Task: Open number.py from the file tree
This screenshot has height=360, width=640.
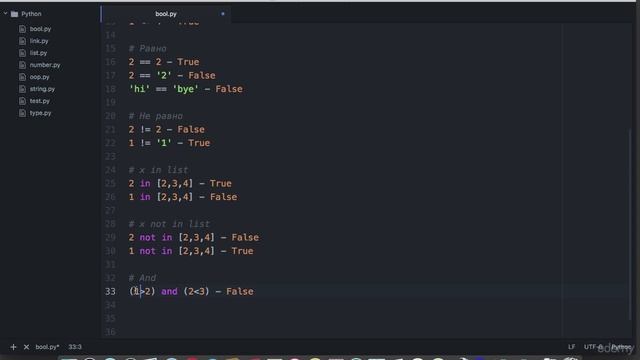Action: pyautogui.click(x=45, y=65)
